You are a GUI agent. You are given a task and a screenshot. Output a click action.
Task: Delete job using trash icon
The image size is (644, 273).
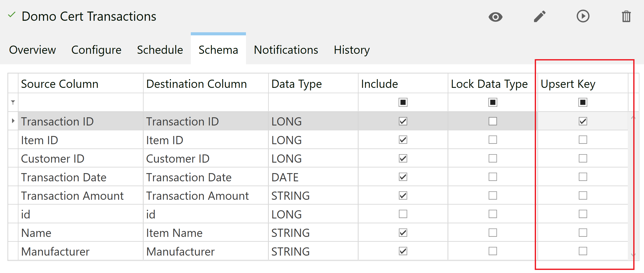[x=626, y=17]
